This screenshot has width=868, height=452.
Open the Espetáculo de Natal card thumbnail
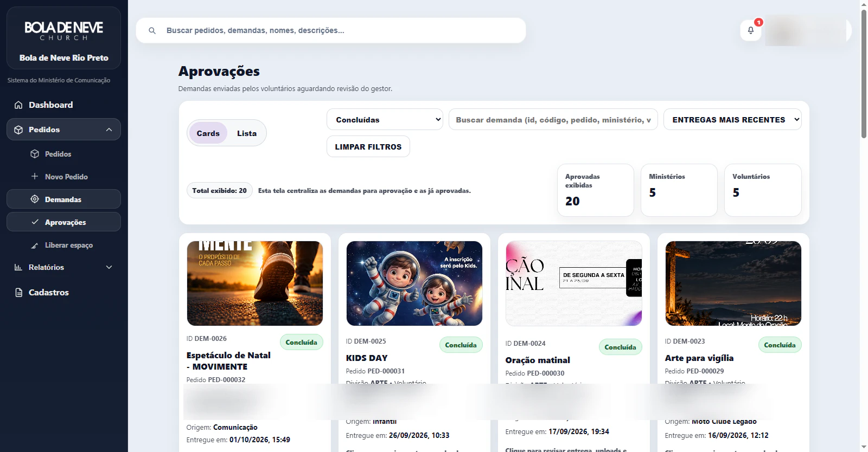pyautogui.click(x=255, y=283)
